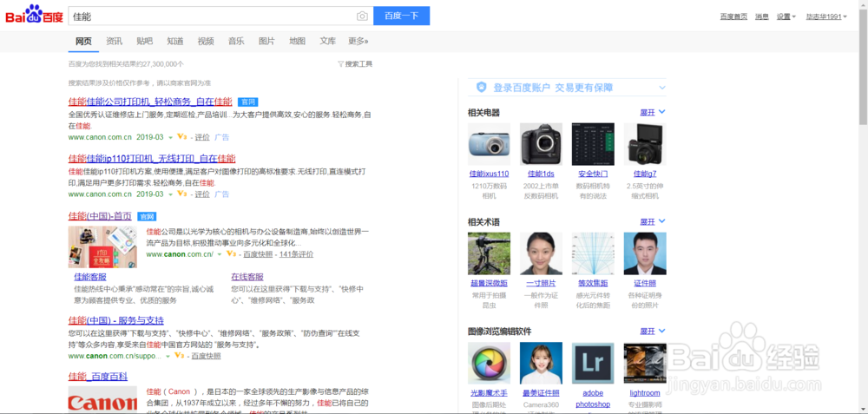868x414 pixels.
Task: Click 最美证件照 app thumbnail
Action: tap(541, 363)
